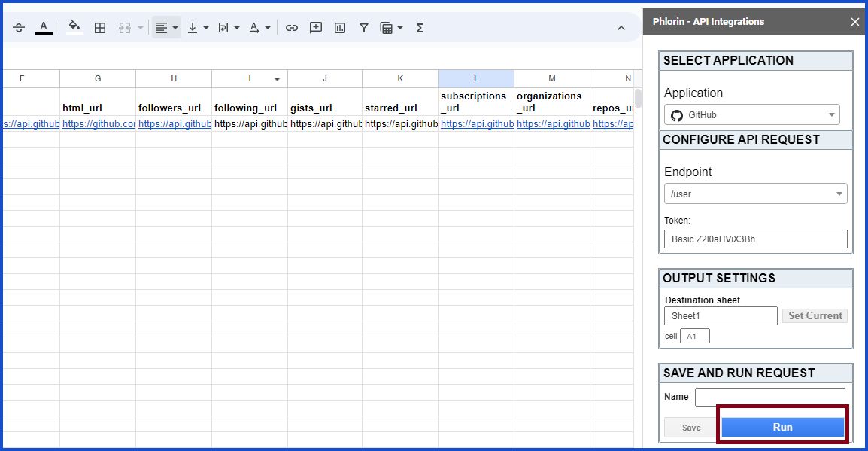Select column L header
The width and height of the screenshot is (868, 451).
coord(476,78)
